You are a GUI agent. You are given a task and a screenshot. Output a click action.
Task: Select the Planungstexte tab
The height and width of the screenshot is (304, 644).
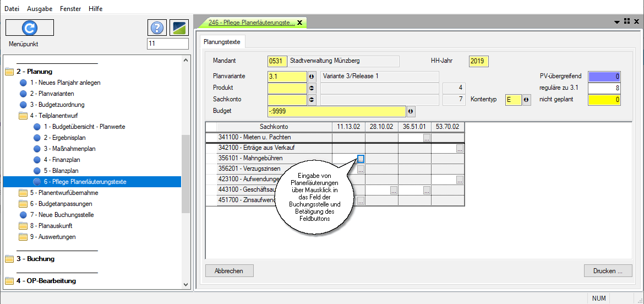click(222, 41)
